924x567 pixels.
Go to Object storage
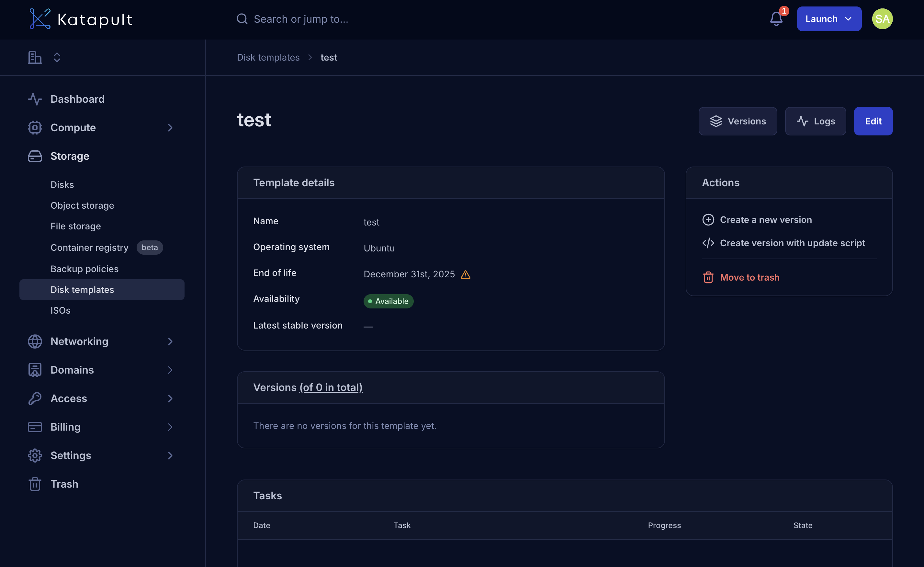pyautogui.click(x=82, y=205)
